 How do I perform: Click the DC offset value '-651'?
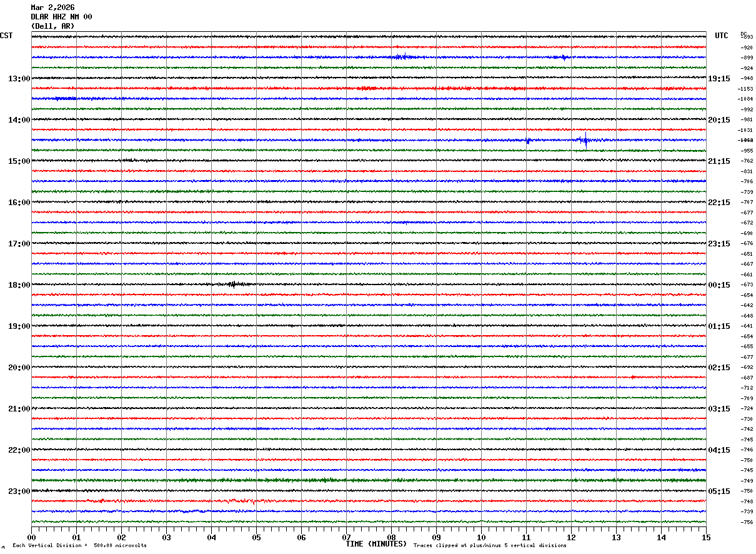coord(747,254)
